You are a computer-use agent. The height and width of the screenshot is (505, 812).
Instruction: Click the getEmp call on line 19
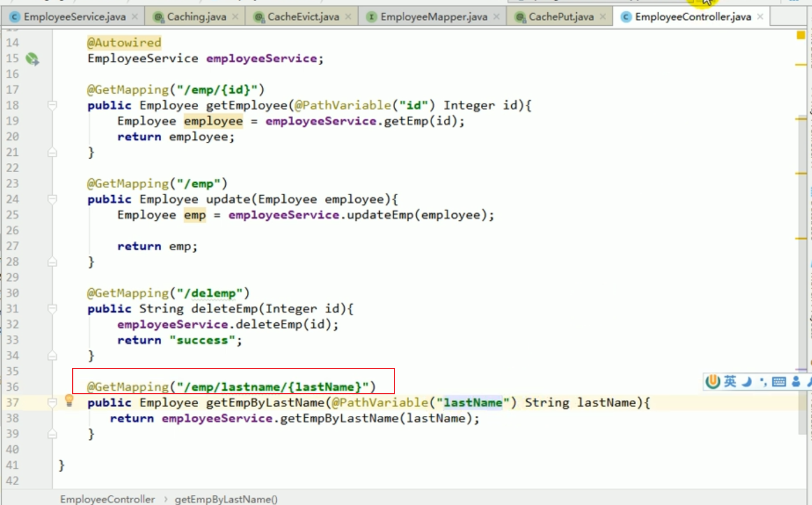[x=406, y=121]
